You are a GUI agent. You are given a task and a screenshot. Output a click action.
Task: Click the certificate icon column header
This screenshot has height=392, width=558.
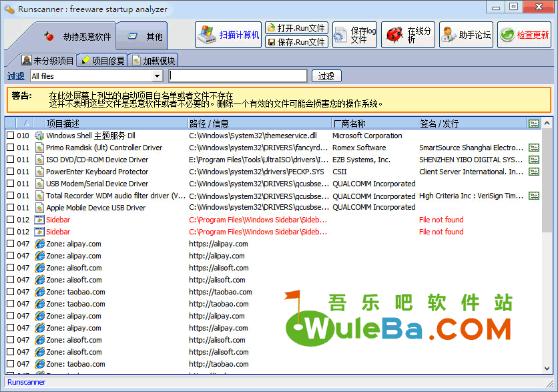coord(534,124)
